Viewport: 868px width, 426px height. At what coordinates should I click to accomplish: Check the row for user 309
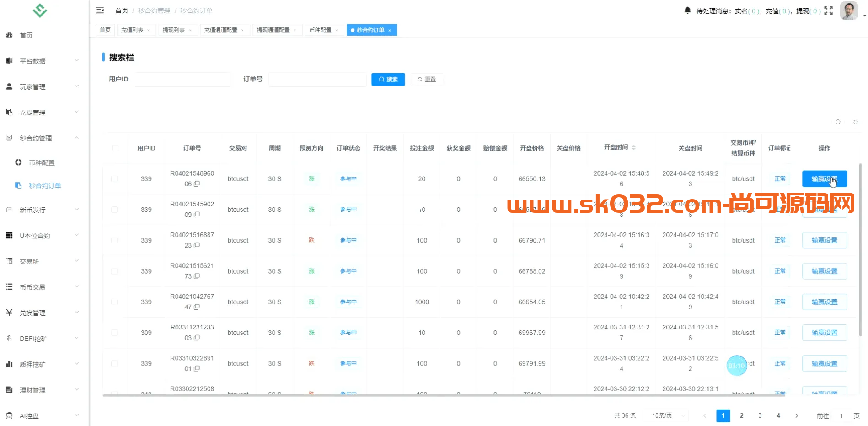click(115, 333)
